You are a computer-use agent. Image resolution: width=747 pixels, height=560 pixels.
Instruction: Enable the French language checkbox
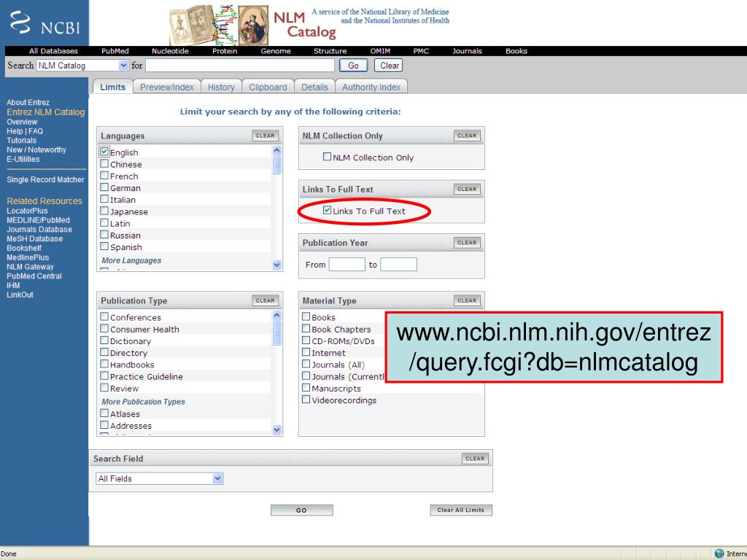click(x=104, y=175)
